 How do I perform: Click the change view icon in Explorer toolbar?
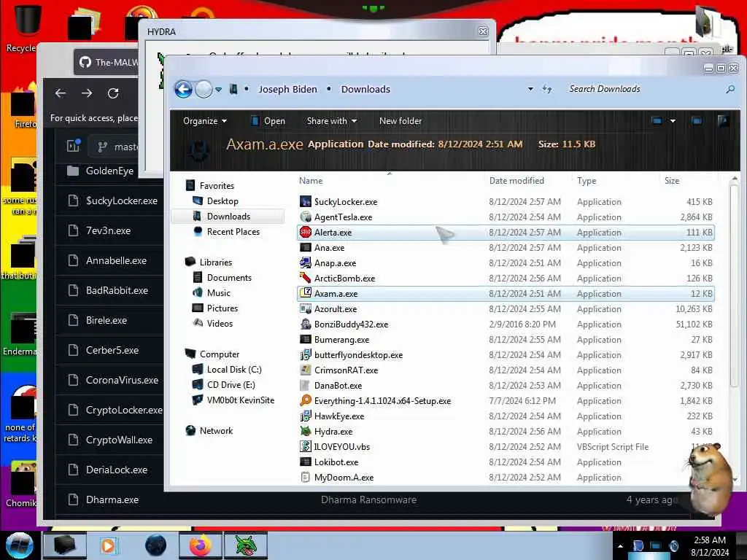point(657,121)
